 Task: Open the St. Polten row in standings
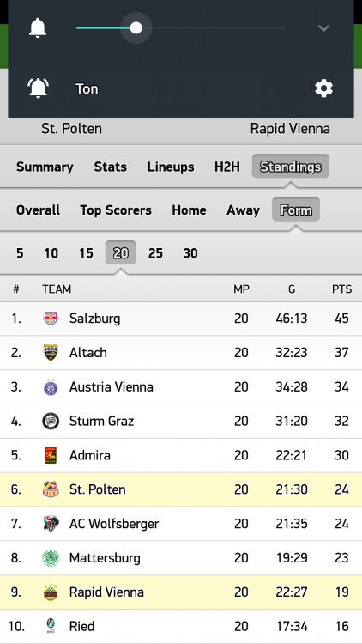pyautogui.click(x=181, y=489)
